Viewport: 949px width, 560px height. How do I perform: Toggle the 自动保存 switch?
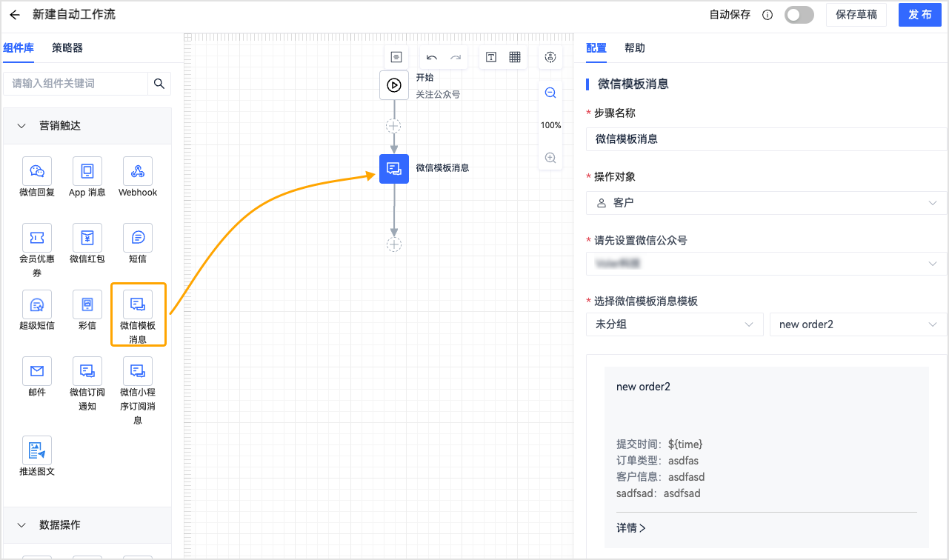[799, 15]
